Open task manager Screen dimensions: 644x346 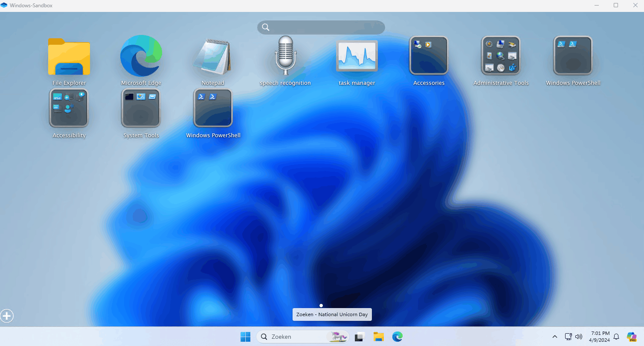[x=357, y=56]
